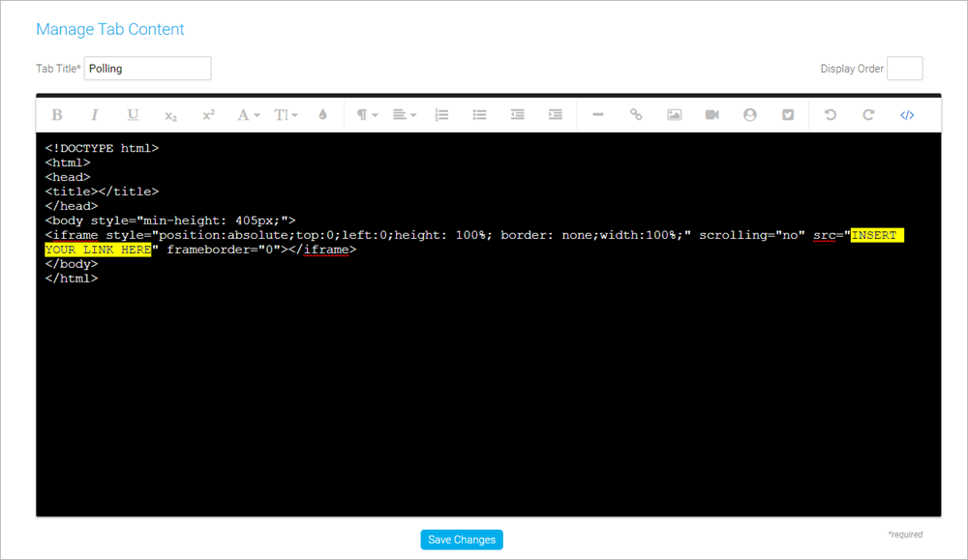Image resolution: width=968 pixels, height=560 pixels.
Task: Insert a hyperlink
Action: tap(636, 115)
